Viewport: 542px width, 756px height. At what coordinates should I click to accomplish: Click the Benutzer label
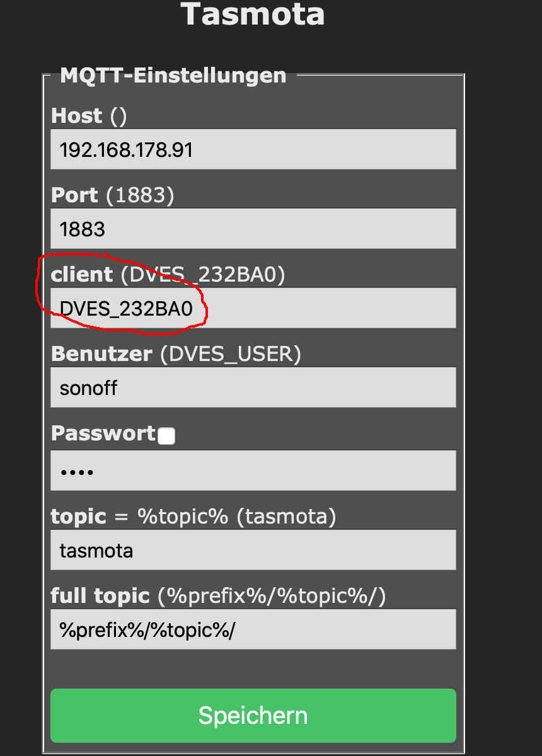pos(101,354)
